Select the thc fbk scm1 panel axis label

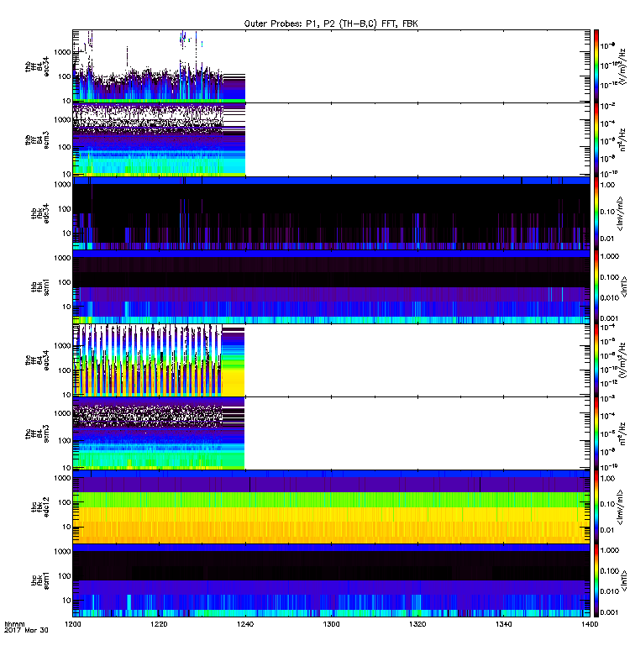point(40,580)
